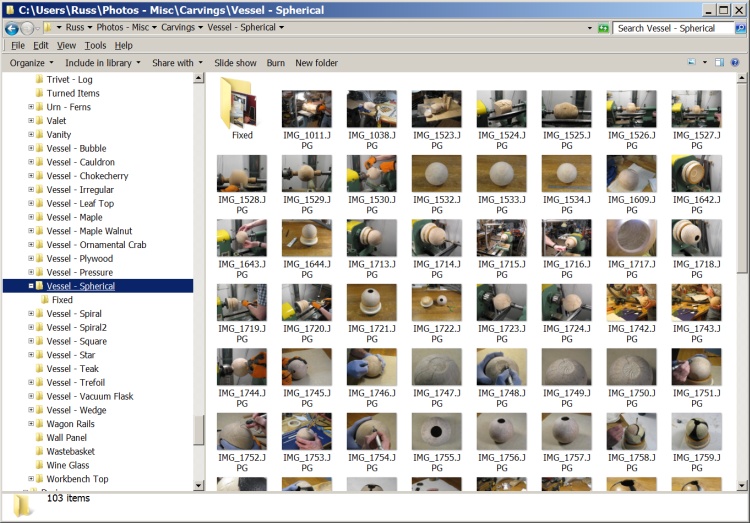Expand the Vessel - Bubble tree node
This screenshot has width=750, height=523.
pyautogui.click(x=31, y=149)
